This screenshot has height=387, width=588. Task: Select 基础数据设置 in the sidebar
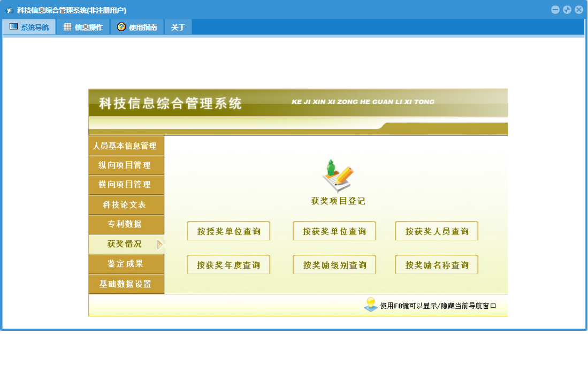point(126,284)
